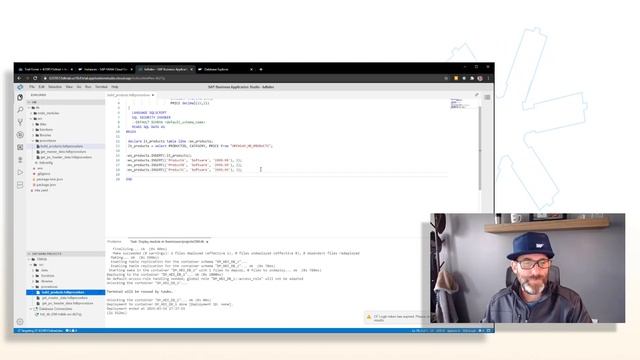Switch to the Problems tab in the bottom panel
640x360 pixels.
tap(114, 242)
